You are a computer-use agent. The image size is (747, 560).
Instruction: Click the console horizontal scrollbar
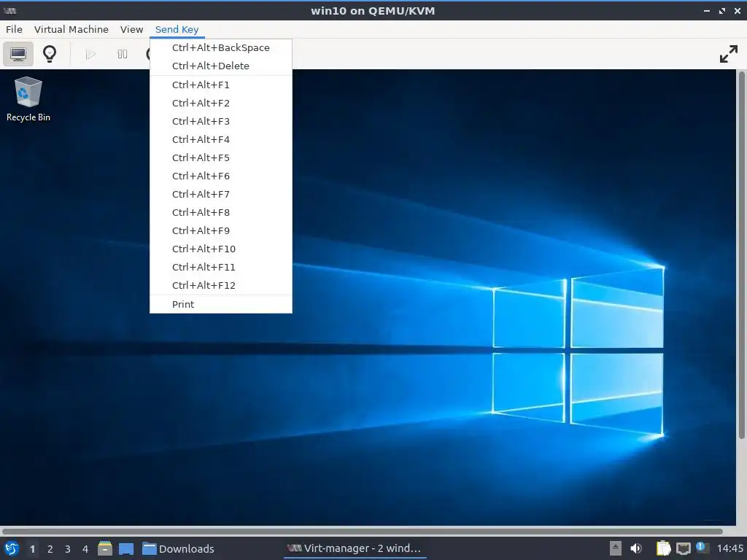click(x=362, y=531)
